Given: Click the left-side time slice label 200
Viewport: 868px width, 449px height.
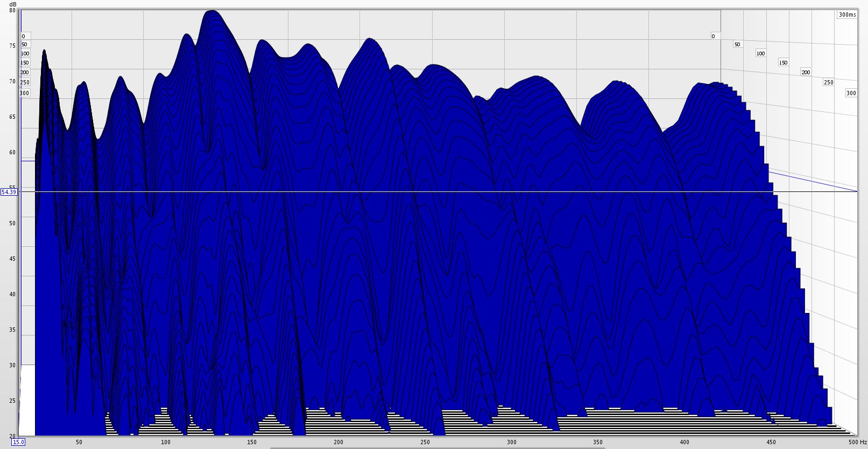Looking at the screenshot, I should pyautogui.click(x=25, y=73).
